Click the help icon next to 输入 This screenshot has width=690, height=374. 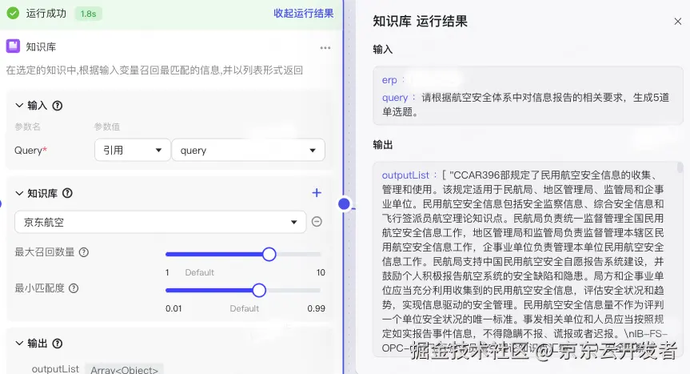(57, 106)
